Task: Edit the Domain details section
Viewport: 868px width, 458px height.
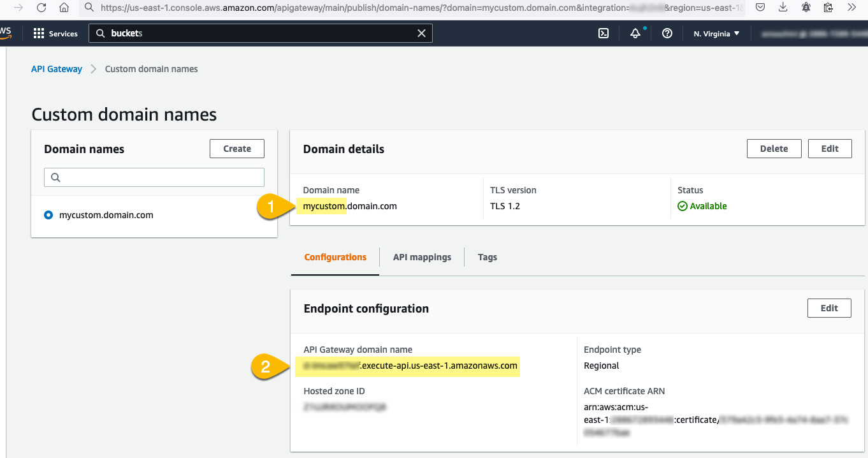Action: (x=830, y=149)
